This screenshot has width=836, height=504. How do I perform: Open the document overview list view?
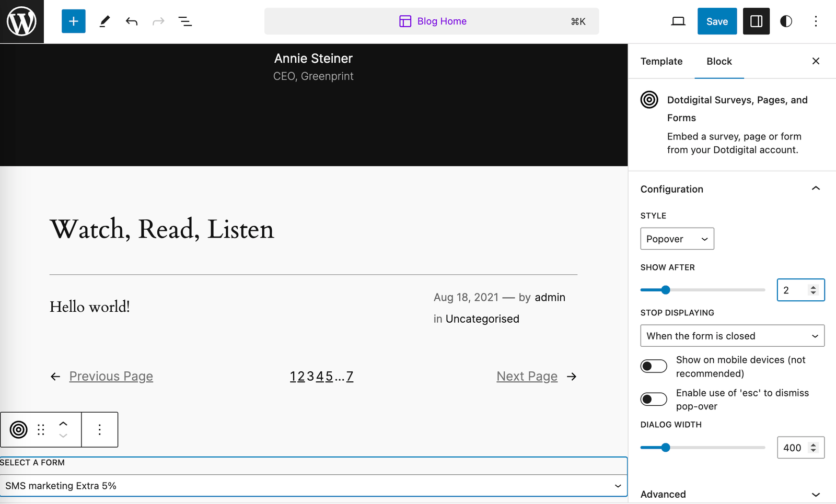click(x=185, y=21)
